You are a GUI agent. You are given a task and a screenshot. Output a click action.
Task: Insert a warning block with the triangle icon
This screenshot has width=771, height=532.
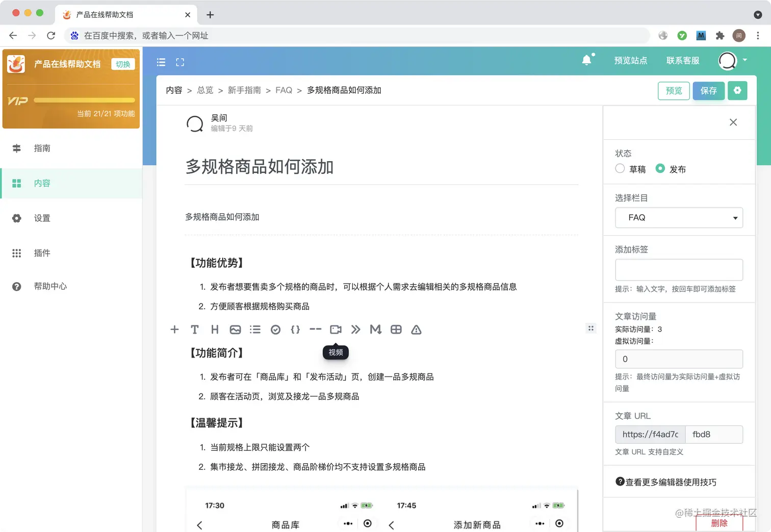[416, 330]
